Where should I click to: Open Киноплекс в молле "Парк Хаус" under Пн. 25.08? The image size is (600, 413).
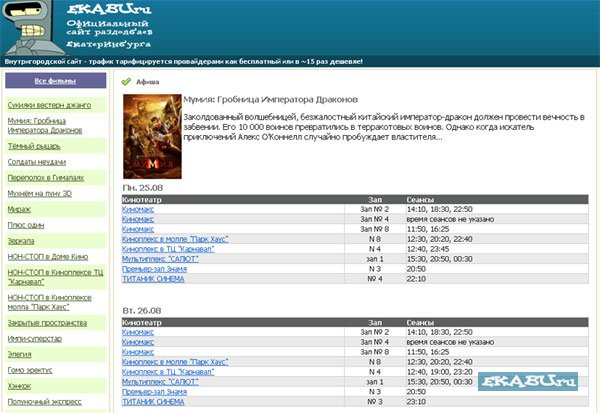(175, 239)
